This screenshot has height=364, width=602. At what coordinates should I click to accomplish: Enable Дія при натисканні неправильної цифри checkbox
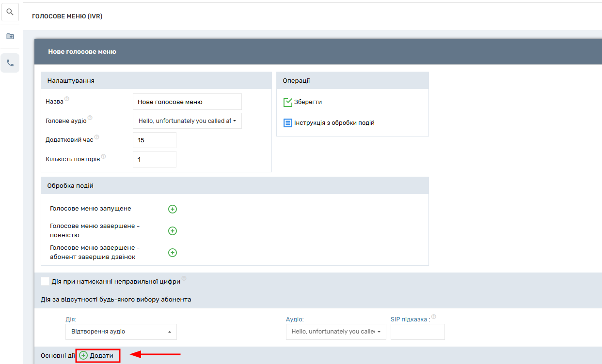(45, 281)
